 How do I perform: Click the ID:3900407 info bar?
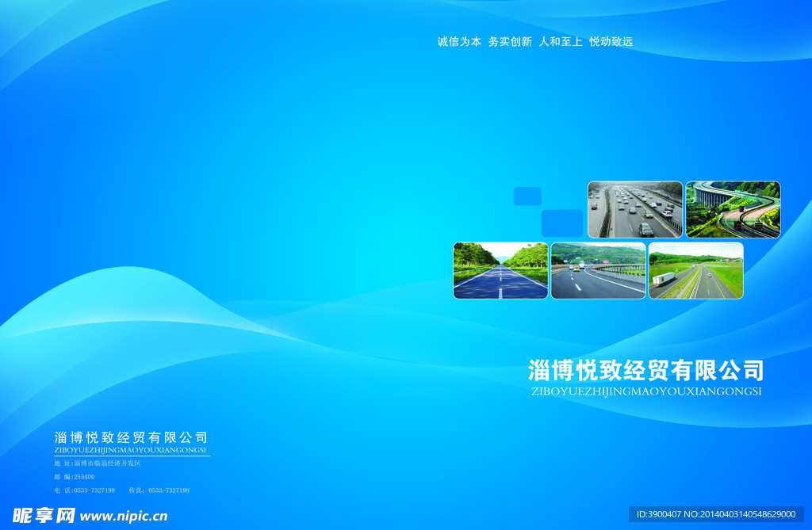pos(716,514)
